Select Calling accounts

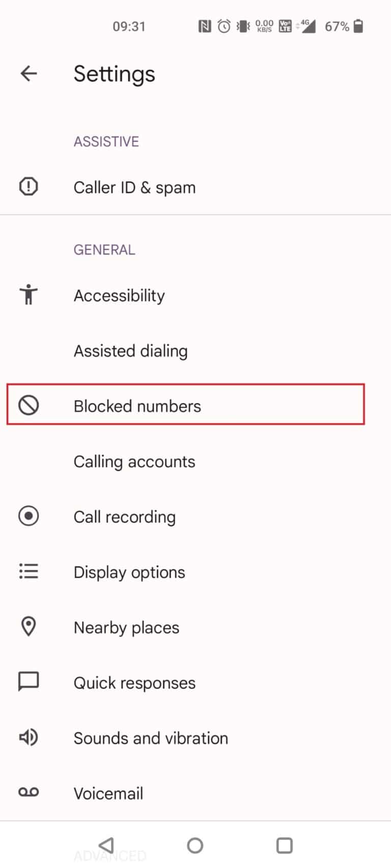point(134,462)
